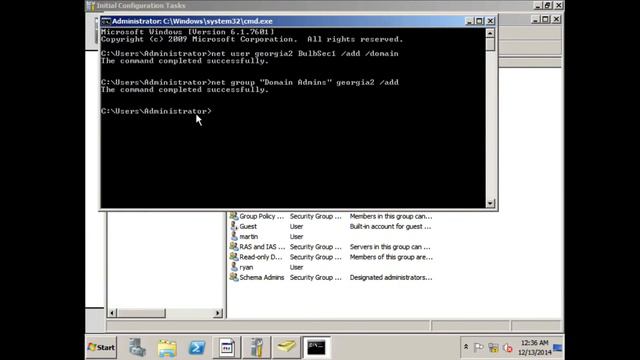Viewport: 640px width, 360px height.
Task: Maximize the cmd.exe window
Action: (480, 21)
